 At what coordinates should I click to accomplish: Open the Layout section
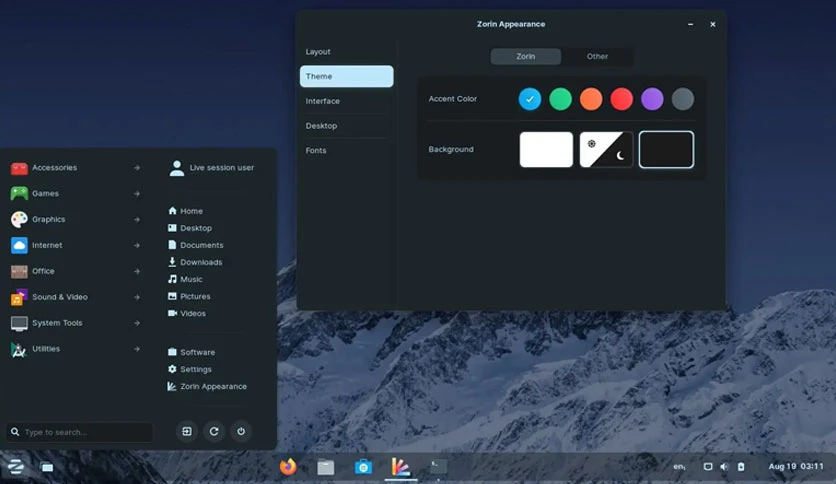347,52
